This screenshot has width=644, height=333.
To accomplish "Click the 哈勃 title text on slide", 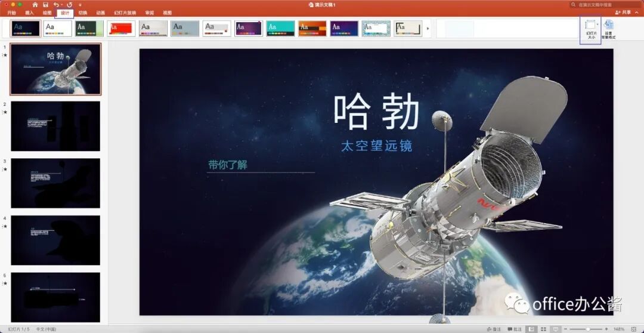I will (x=376, y=112).
